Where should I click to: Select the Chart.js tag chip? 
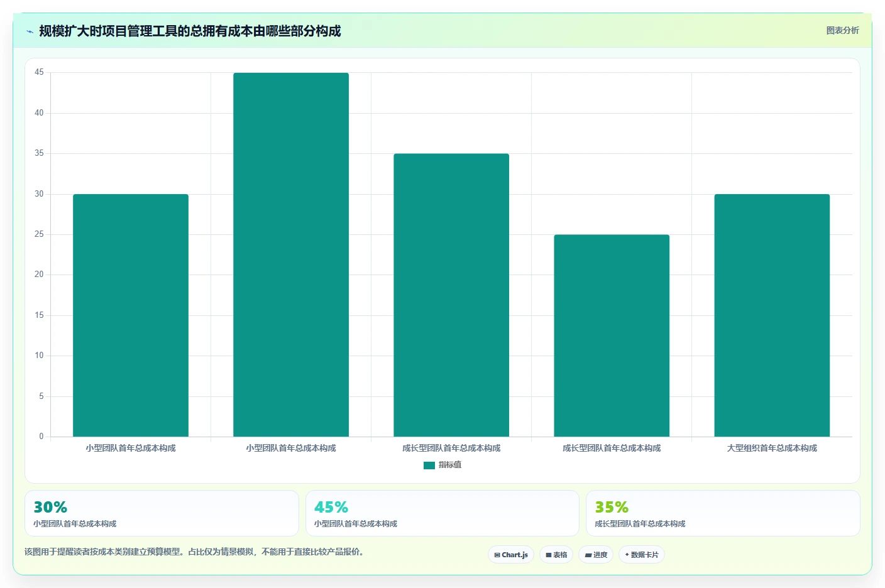pos(511,555)
